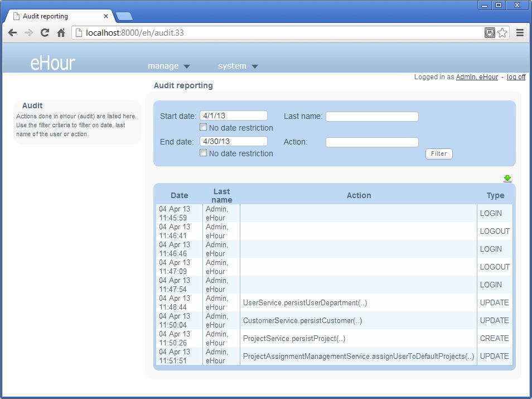Click UPDATE type in the 11:48:44 row
The height and width of the screenshot is (399, 532).
(x=494, y=302)
